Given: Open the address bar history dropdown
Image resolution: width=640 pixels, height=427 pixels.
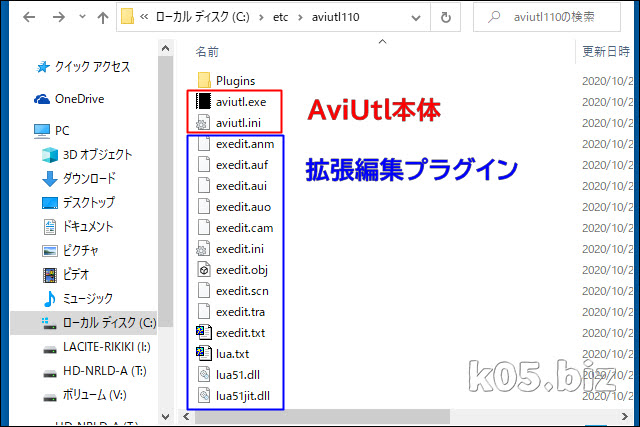Looking at the screenshot, I should point(416,18).
